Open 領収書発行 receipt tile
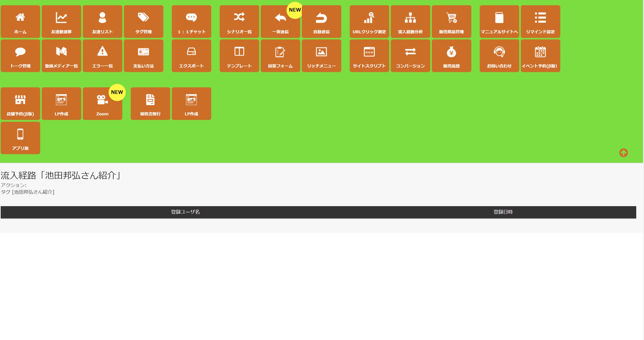Viewport: 644px width, 340px height. (x=150, y=104)
